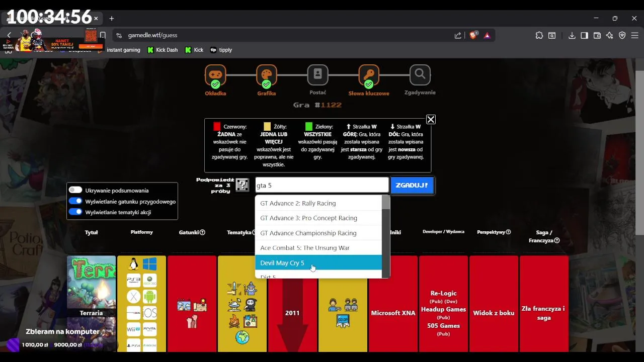Toggle Wyświetlanie tematyki akcji switch

(75, 212)
